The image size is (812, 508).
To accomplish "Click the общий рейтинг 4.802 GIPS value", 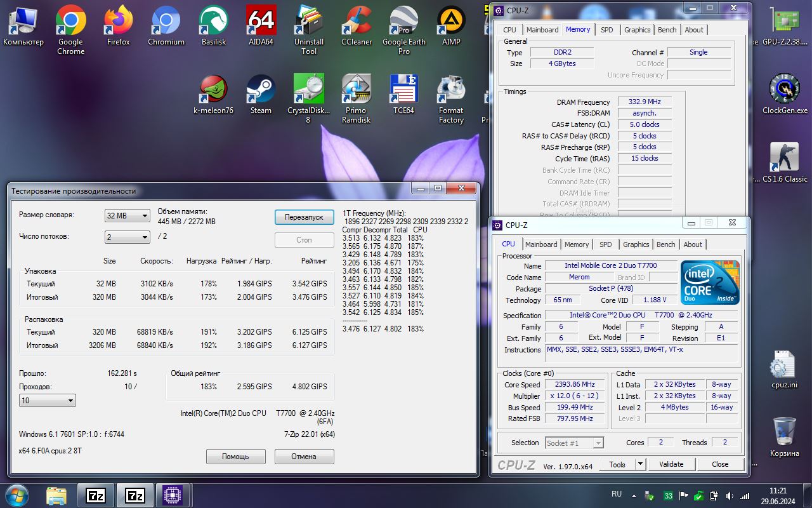I will point(310,387).
